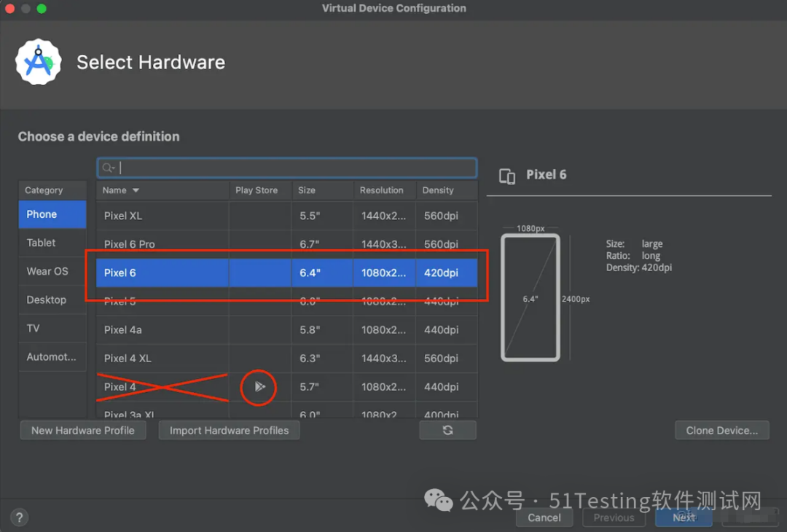This screenshot has height=532, width=787.
Task: Select the Tablet category
Action: click(52, 243)
